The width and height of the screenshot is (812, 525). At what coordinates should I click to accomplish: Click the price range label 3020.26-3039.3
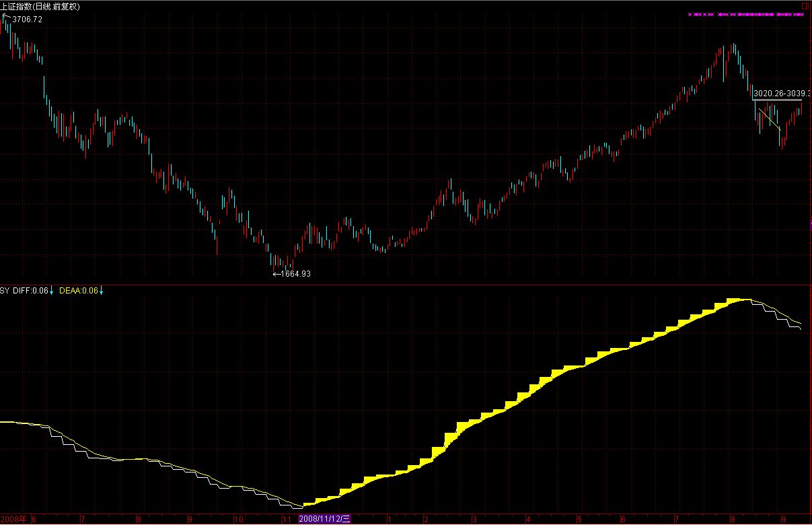coord(782,94)
